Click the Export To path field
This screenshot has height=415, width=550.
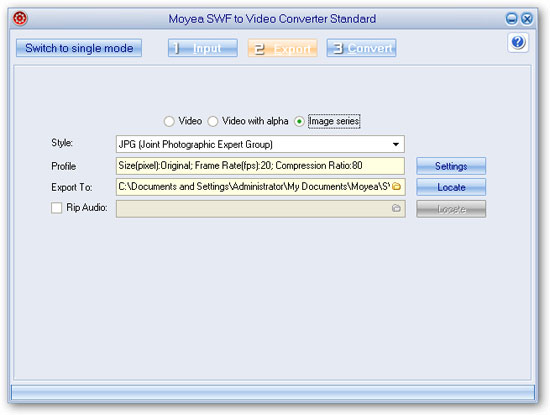pos(261,187)
